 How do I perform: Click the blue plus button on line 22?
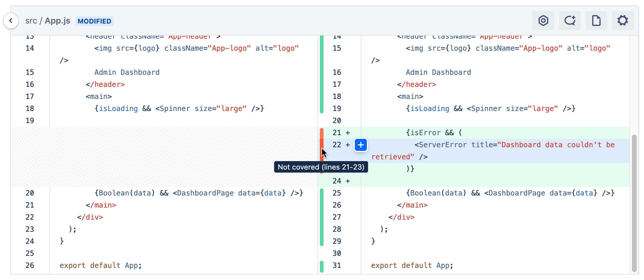361,145
